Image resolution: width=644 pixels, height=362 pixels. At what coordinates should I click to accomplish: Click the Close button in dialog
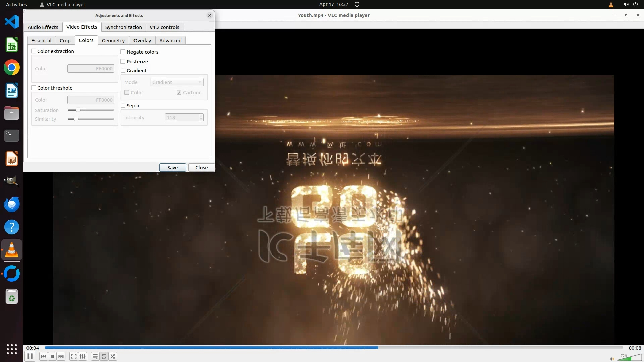point(201,168)
